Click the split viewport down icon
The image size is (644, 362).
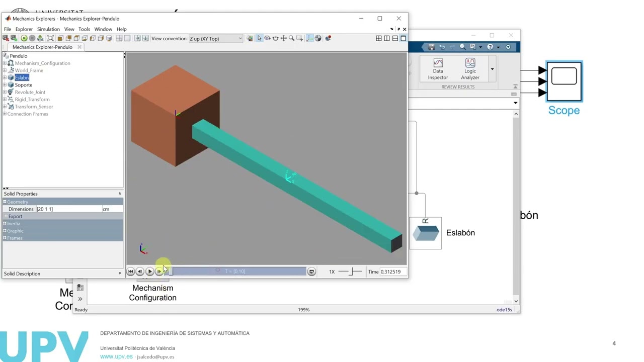[x=145, y=38]
